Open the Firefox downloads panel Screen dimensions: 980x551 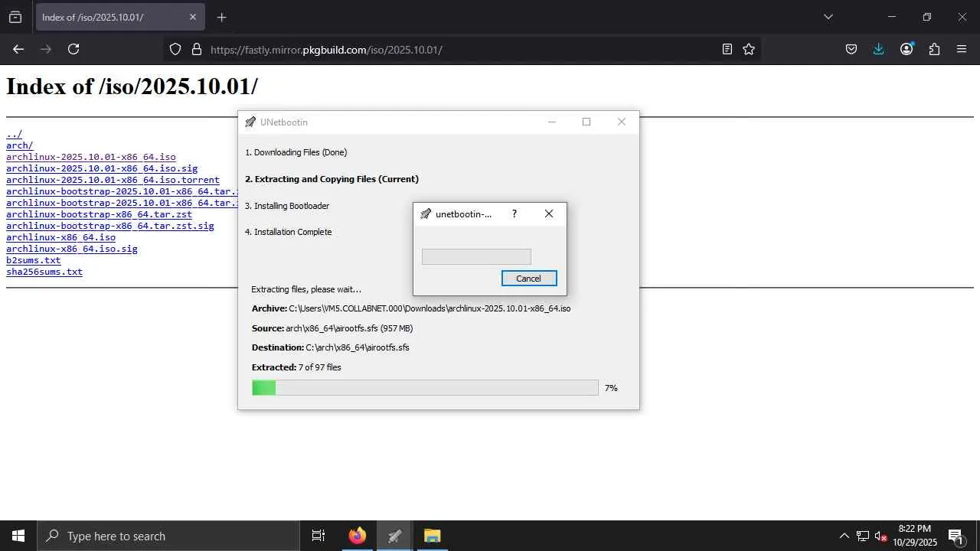coord(879,49)
